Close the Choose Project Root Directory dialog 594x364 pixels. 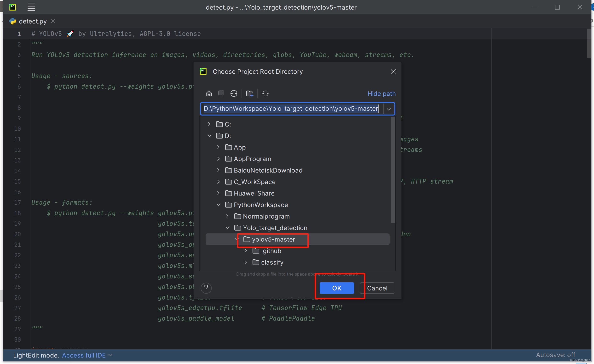pyautogui.click(x=393, y=72)
